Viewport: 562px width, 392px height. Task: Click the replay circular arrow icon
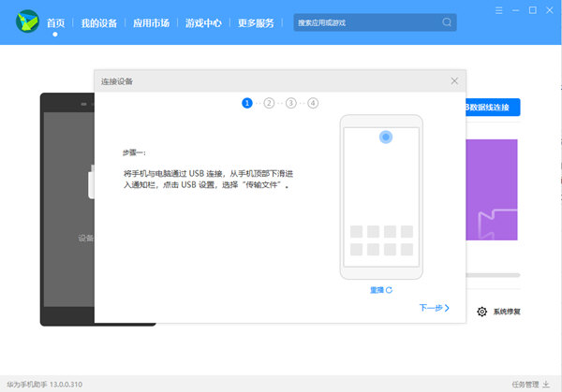[x=390, y=290]
